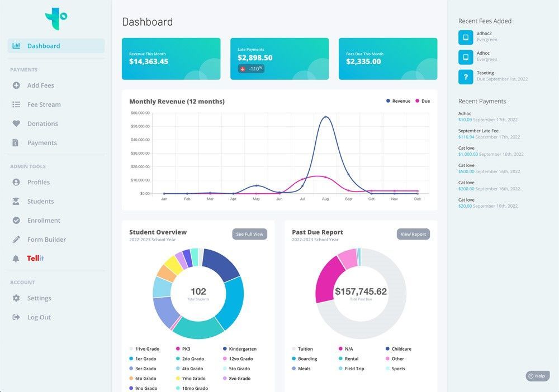This screenshot has height=392, width=559.
Task: Click the Donations heart icon
Action: 16,123
